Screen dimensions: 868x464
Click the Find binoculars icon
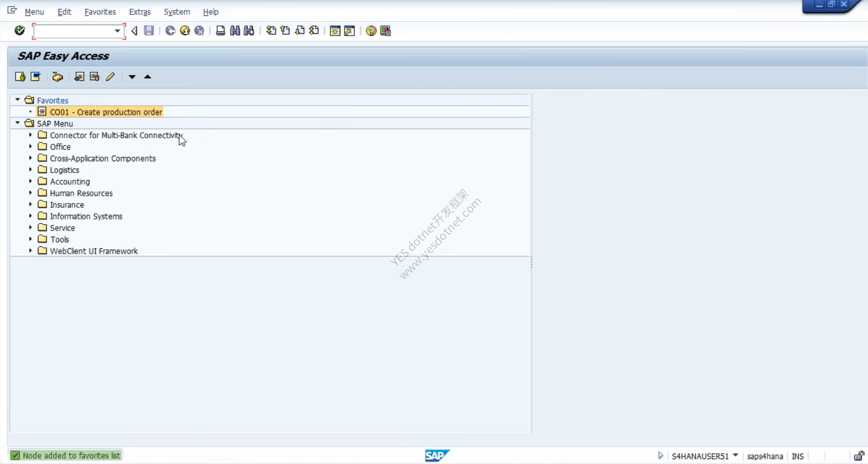tap(235, 31)
